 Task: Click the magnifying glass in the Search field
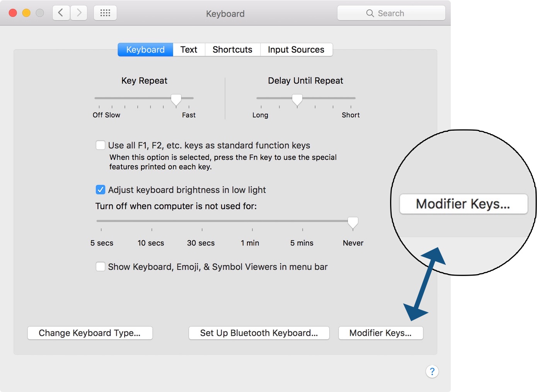(369, 13)
